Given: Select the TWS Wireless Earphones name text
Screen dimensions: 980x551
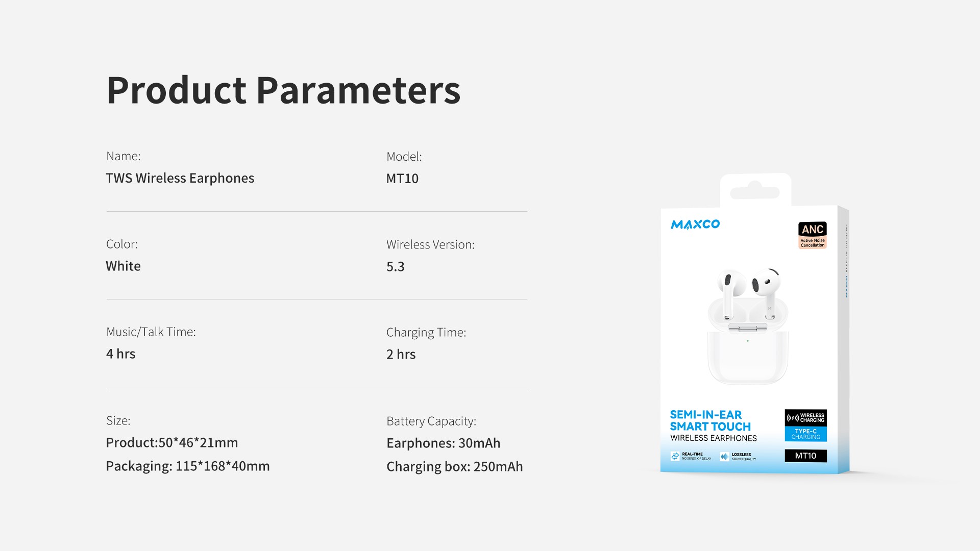Looking at the screenshot, I should pyautogui.click(x=180, y=178).
